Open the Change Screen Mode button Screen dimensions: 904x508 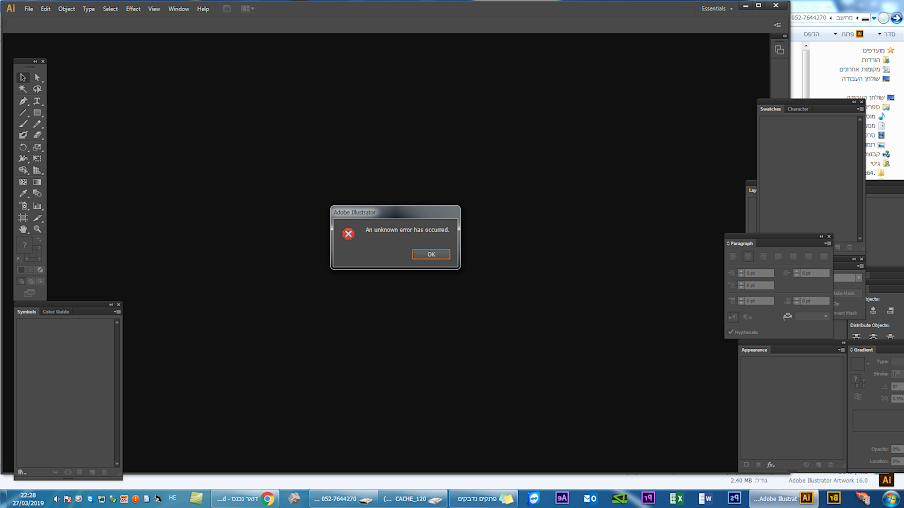pyautogui.click(x=29, y=293)
